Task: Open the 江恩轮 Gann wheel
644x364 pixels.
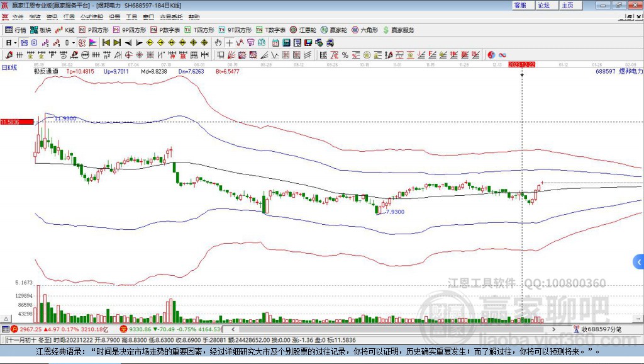Action: (x=303, y=30)
